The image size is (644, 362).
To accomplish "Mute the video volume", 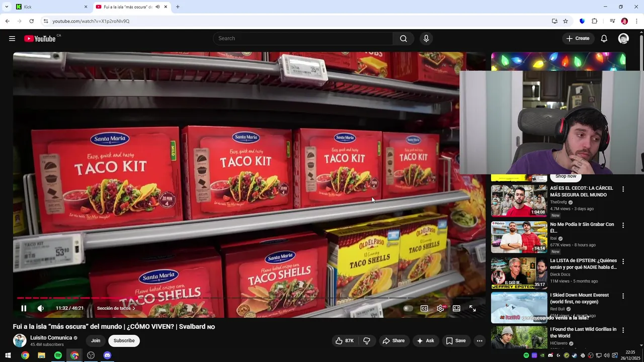I will point(41,308).
